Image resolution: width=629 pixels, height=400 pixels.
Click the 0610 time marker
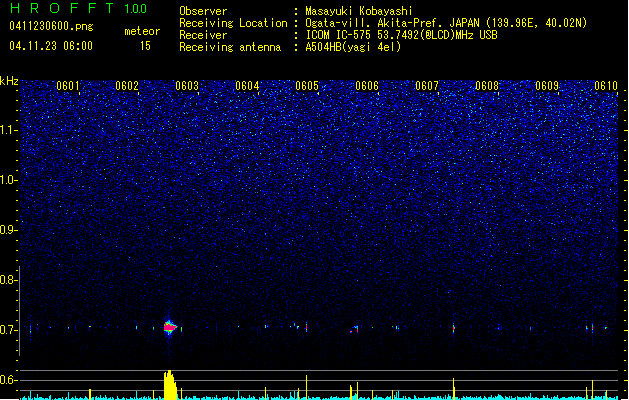[x=606, y=86]
